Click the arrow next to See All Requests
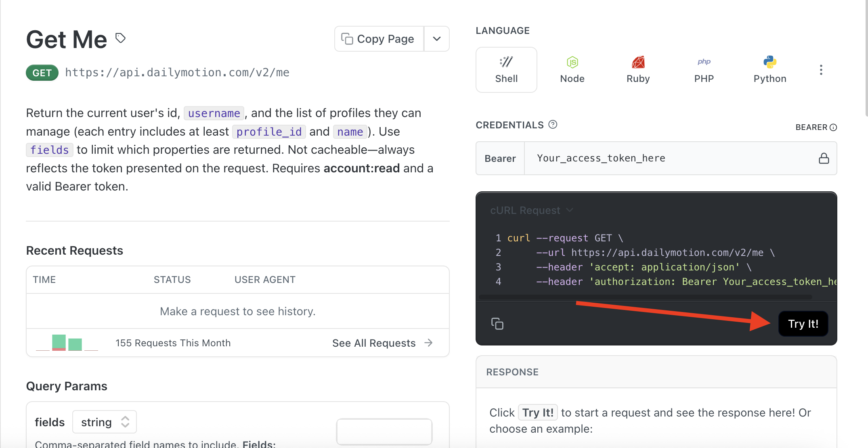Image resolution: width=868 pixels, height=448 pixels. tap(429, 343)
